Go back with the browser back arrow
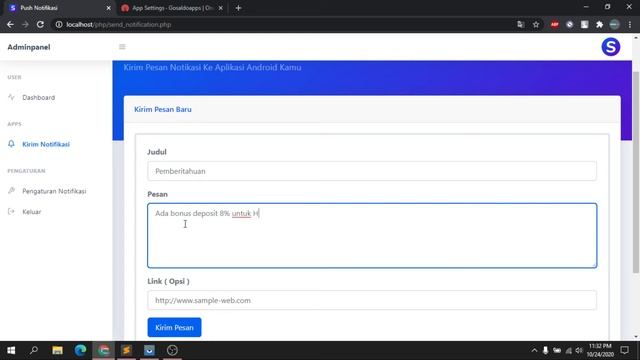The image size is (640, 360). tap(10, 24)
